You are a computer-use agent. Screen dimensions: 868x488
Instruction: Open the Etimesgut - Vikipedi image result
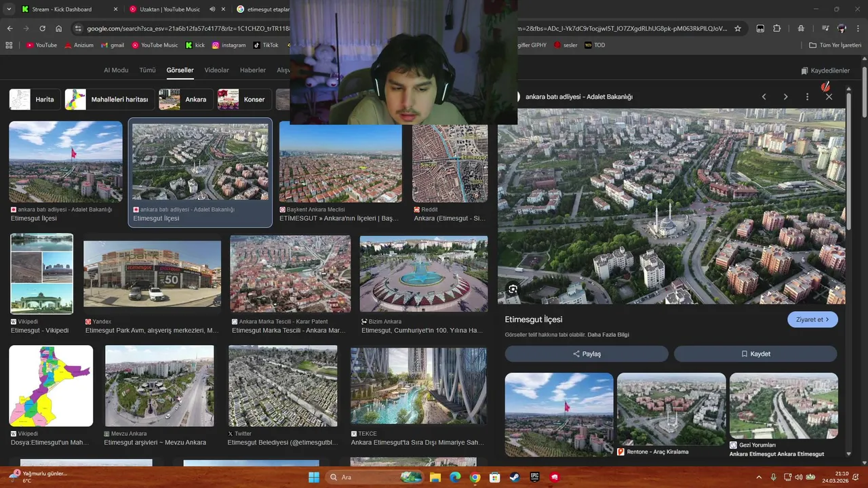click(42, 274)
